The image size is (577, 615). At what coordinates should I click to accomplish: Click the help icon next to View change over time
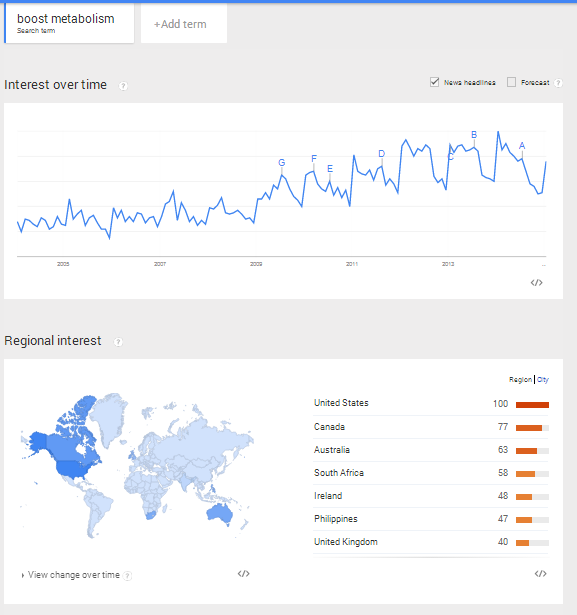pos(127,575)
